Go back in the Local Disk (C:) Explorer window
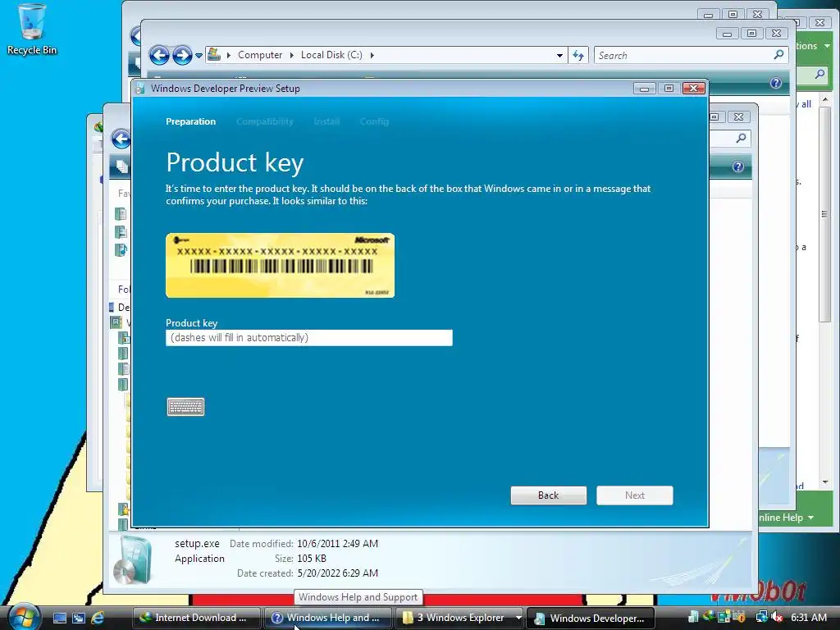This screenshot has height=630, width=840. click(159, 55)
